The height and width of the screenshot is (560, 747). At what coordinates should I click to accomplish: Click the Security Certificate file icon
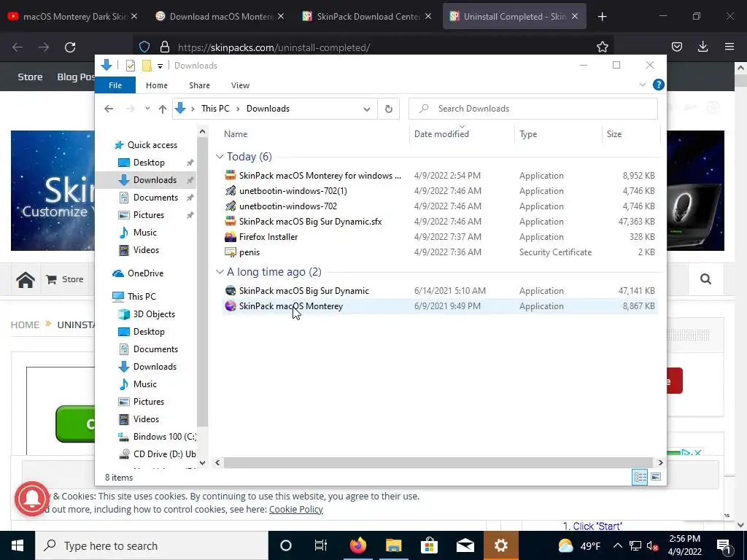231,252
